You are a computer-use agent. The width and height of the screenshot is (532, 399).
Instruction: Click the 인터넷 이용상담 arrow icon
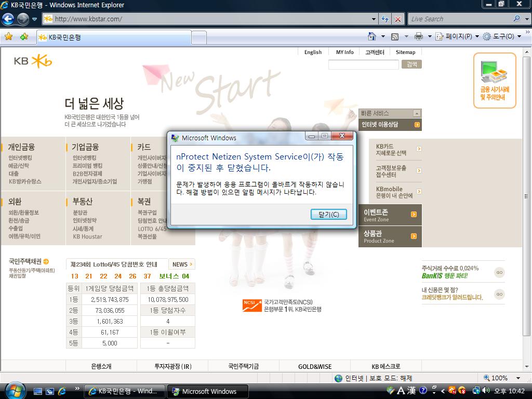pos(417,125)
